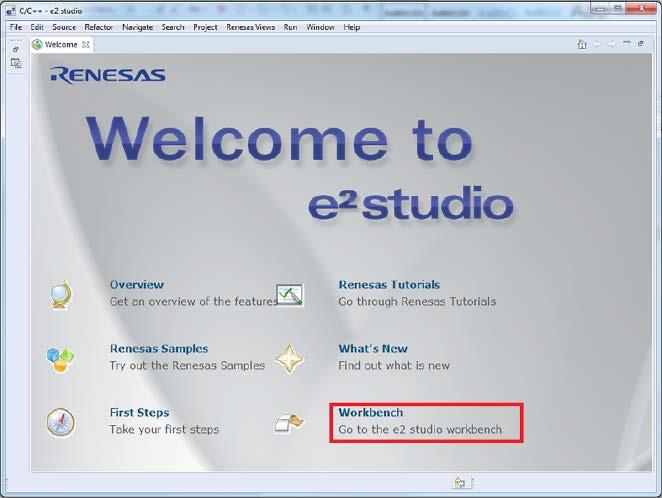
Task: Click the e2 studio title bar icon
Action: tap(11, 11)
